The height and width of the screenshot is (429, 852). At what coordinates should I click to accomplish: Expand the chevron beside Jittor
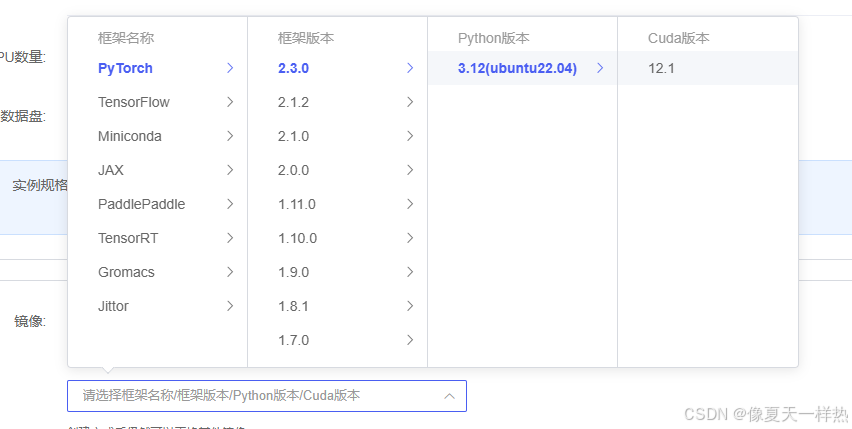click(230, 306)
